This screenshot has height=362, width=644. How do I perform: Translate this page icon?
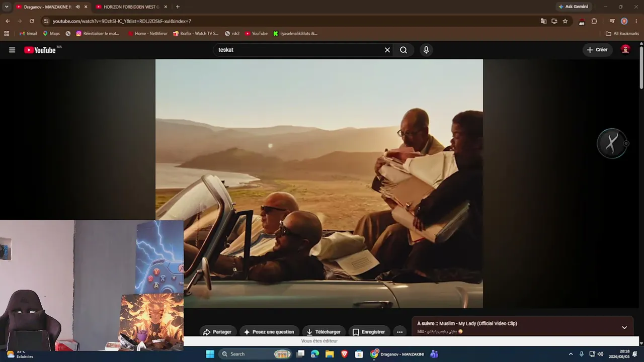[x=543, y=21]
